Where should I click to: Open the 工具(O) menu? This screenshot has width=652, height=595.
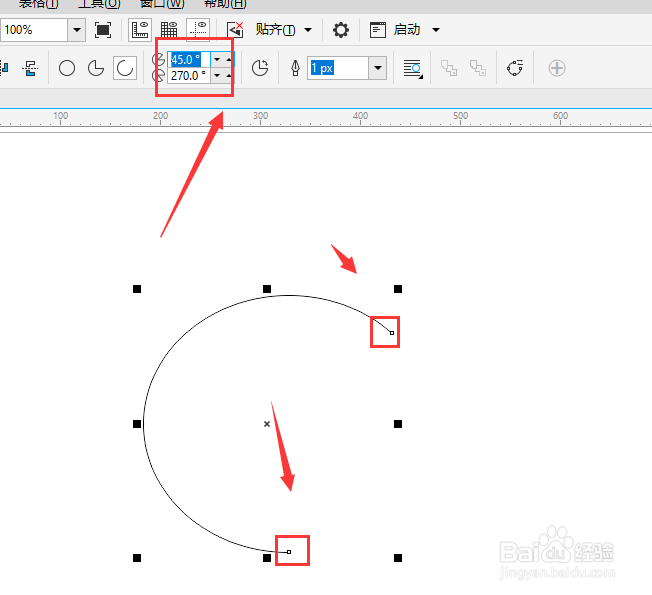[x=99, y=4]
